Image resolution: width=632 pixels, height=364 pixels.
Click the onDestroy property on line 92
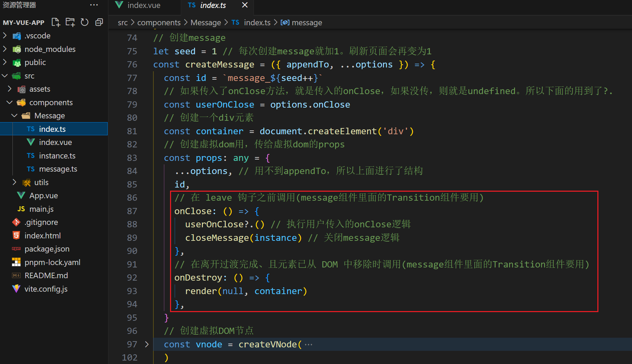[x=198, y=277]
